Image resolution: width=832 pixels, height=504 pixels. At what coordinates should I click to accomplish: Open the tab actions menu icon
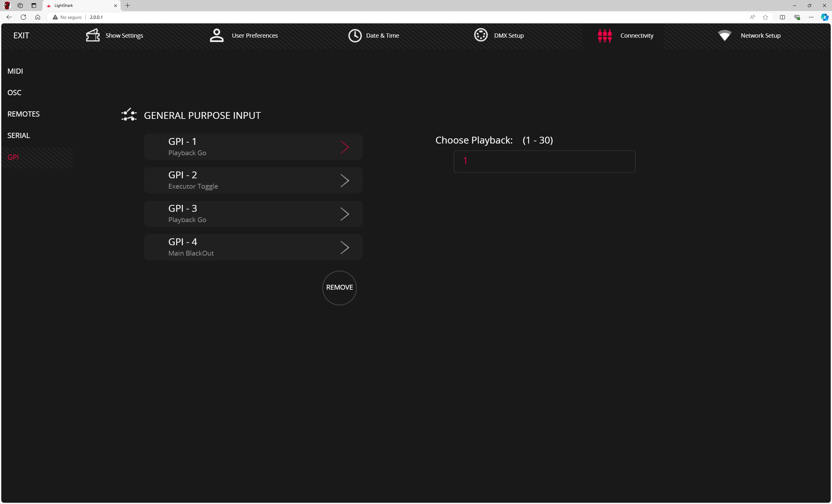coord(33,6)
